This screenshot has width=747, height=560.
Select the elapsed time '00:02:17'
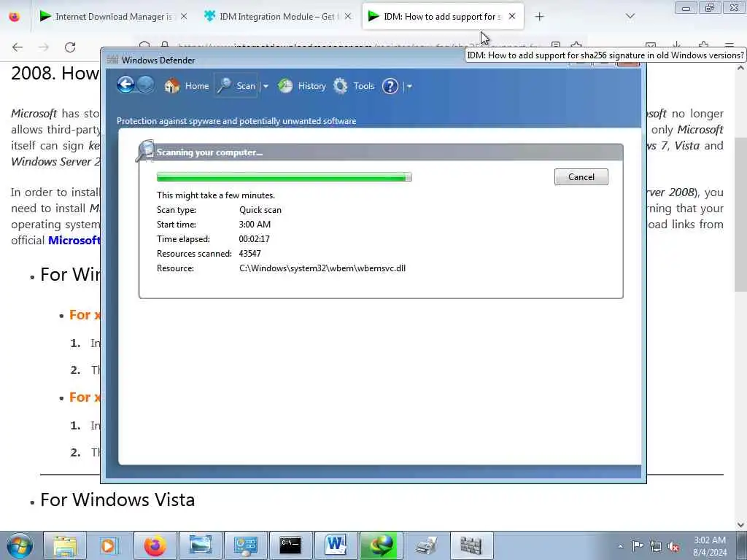click(x=254, y=239)
